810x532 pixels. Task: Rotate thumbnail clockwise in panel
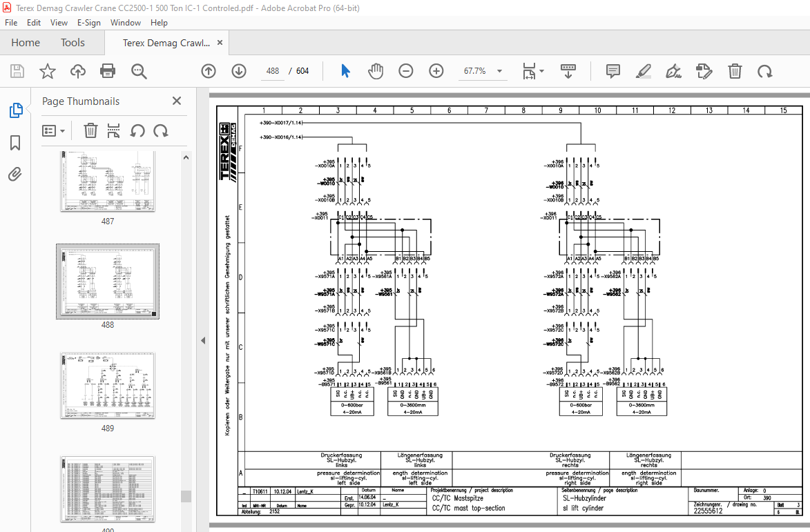click(x=161, y=130)
